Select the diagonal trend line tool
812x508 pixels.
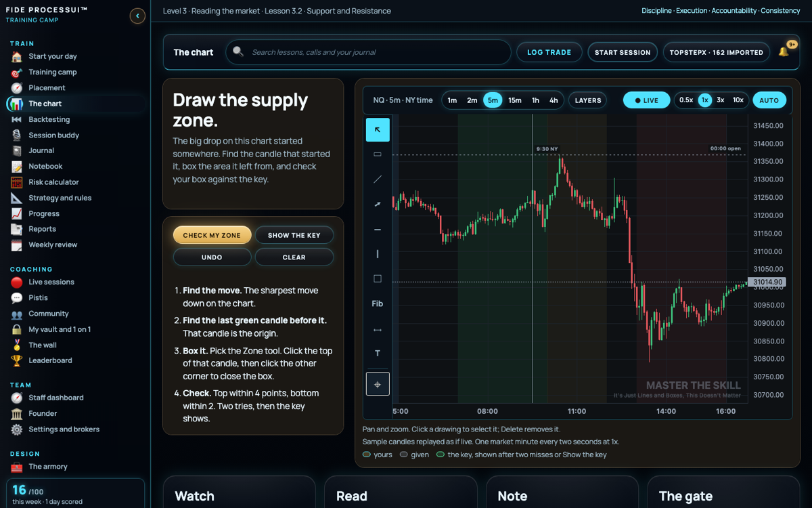coord(378,179)
